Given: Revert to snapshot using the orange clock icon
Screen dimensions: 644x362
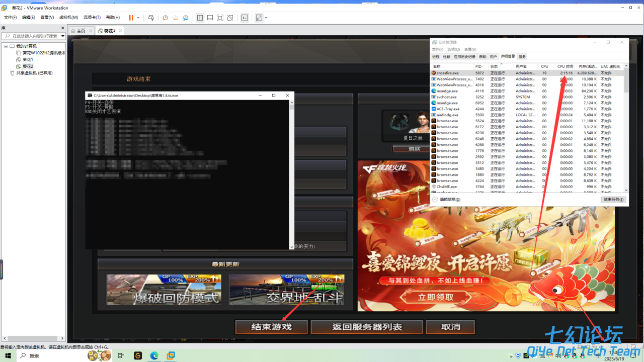Looking at the screenshot, I should pos(176,18).
